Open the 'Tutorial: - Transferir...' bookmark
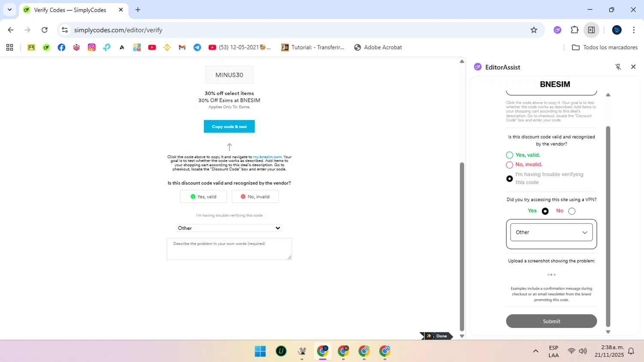 tap(313, 47)
